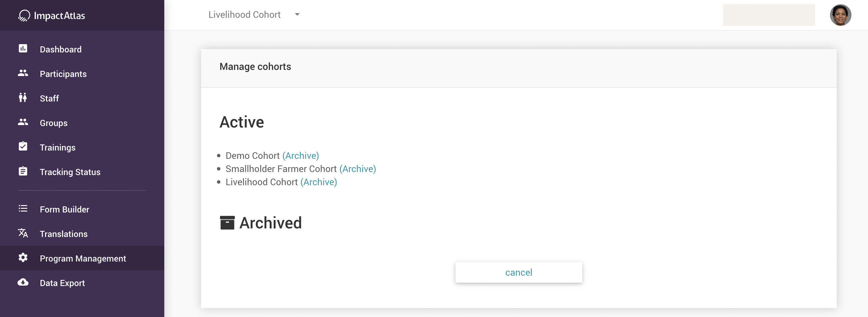Click the Staff icon in sidebar
Viewport: 868px width, 317px height.
point(23,98)
